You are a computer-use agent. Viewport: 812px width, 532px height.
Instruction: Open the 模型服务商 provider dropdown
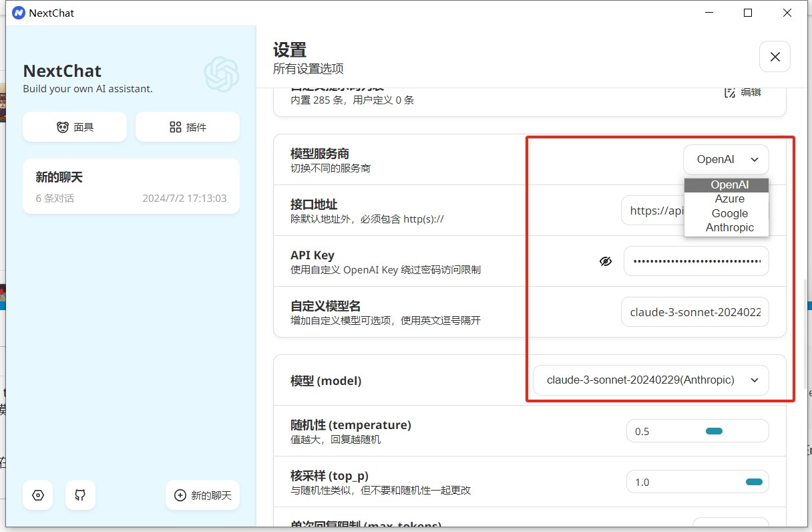(726, 160)
